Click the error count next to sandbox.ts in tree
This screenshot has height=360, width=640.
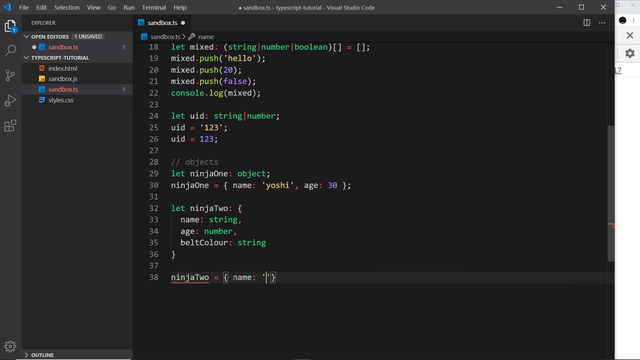pyautogui.click(x=124, y=89)
